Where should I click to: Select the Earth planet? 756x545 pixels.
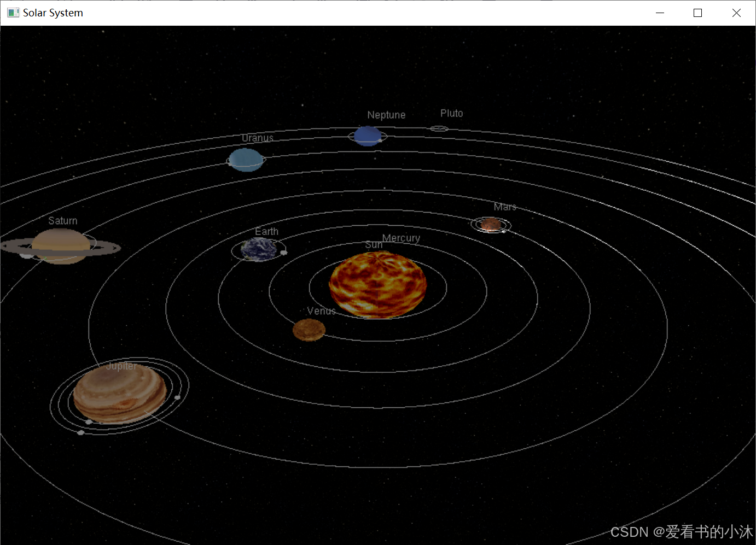tap(259, 249)
